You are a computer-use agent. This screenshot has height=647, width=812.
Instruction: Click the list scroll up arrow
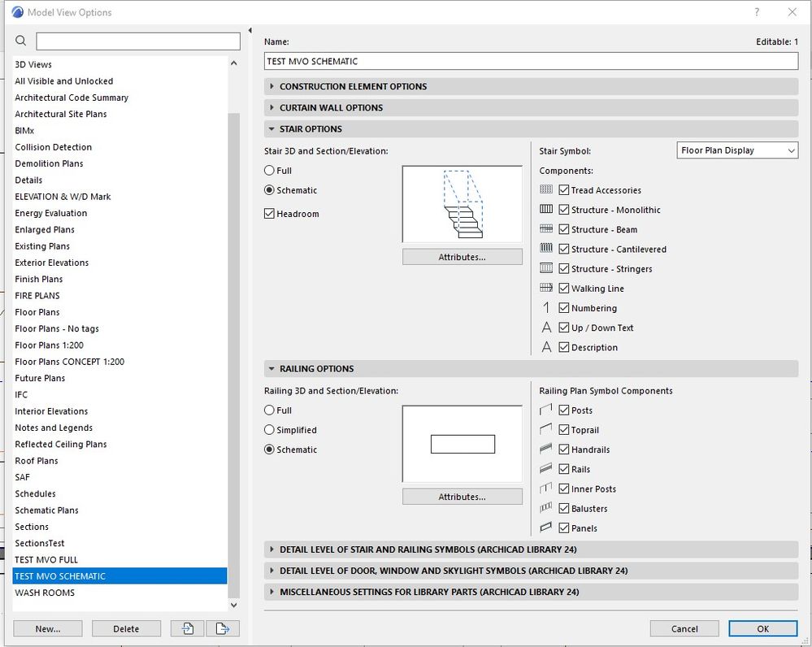(x=233, y=63)
